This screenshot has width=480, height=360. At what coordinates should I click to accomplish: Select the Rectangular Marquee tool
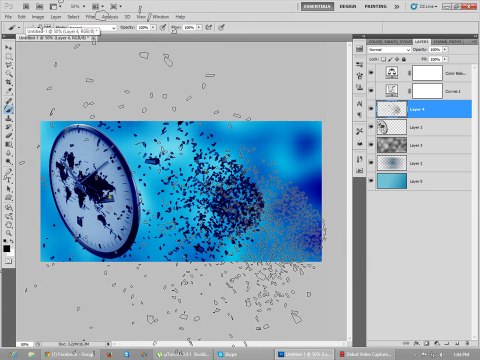pos(8,56)
